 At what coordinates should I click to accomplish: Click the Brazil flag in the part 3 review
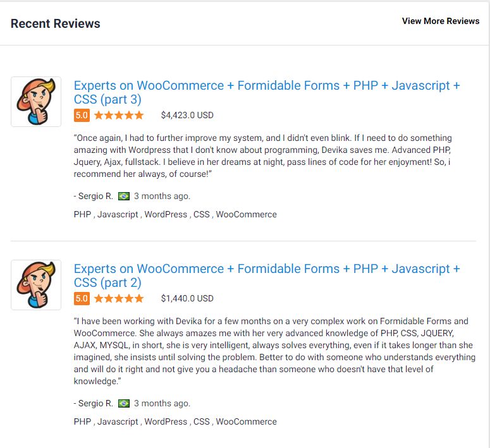pyautogui.click(x=124, y=196)
